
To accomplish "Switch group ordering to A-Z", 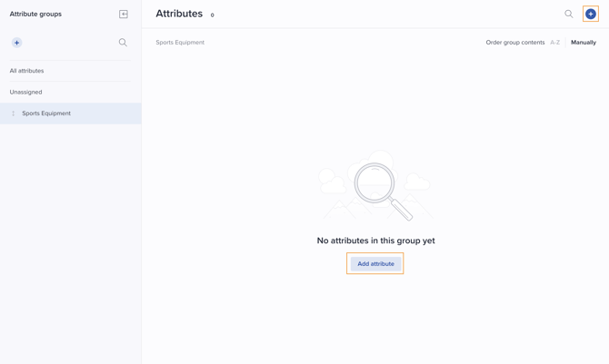I will [x=554, y=43].
